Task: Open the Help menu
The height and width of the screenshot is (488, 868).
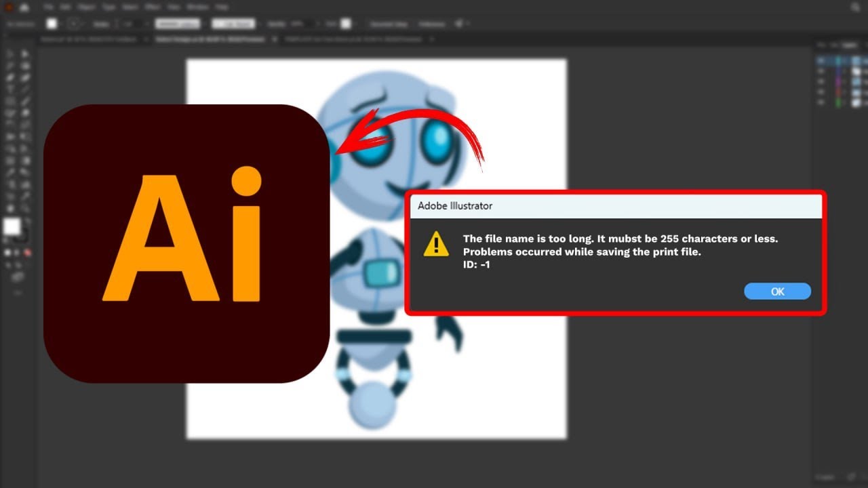Action: coord(221,7)
